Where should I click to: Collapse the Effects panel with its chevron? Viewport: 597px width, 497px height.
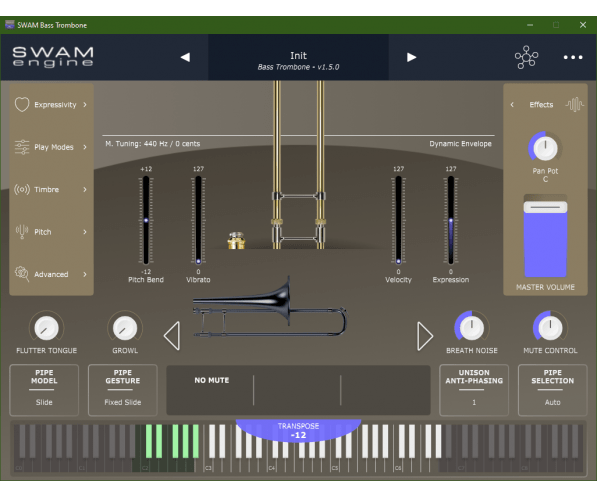pyautogui.click(x=512, y=104)
